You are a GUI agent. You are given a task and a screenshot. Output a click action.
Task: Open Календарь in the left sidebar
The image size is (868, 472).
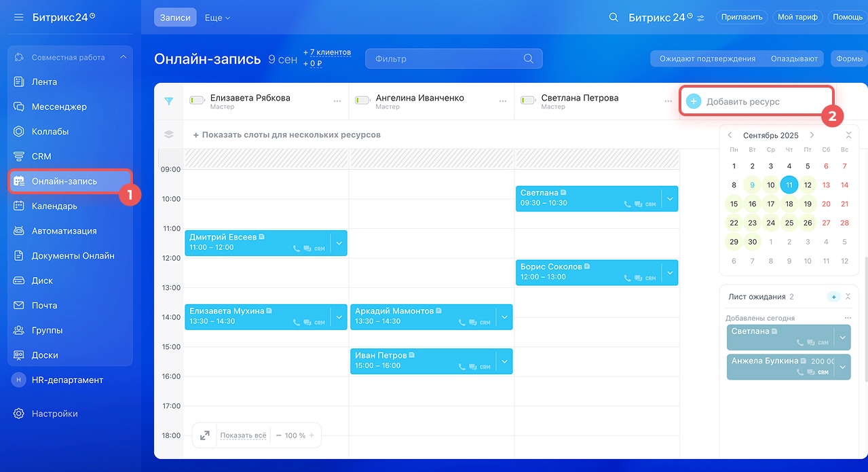pyautogui.click(x=54, y=206)
